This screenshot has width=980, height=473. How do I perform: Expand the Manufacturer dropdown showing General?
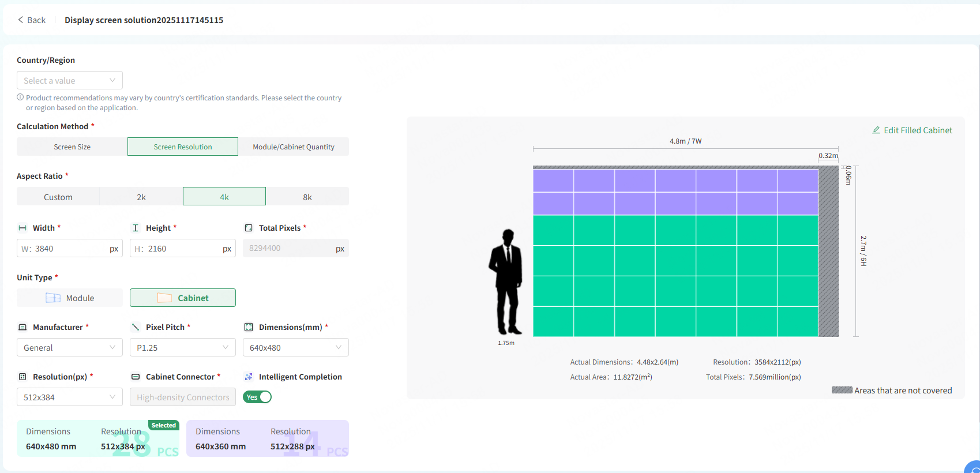(70, 347)
